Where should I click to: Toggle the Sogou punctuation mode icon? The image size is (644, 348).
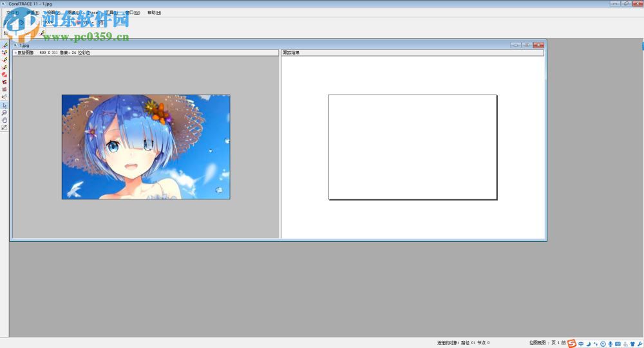click(x=596, y=344)
